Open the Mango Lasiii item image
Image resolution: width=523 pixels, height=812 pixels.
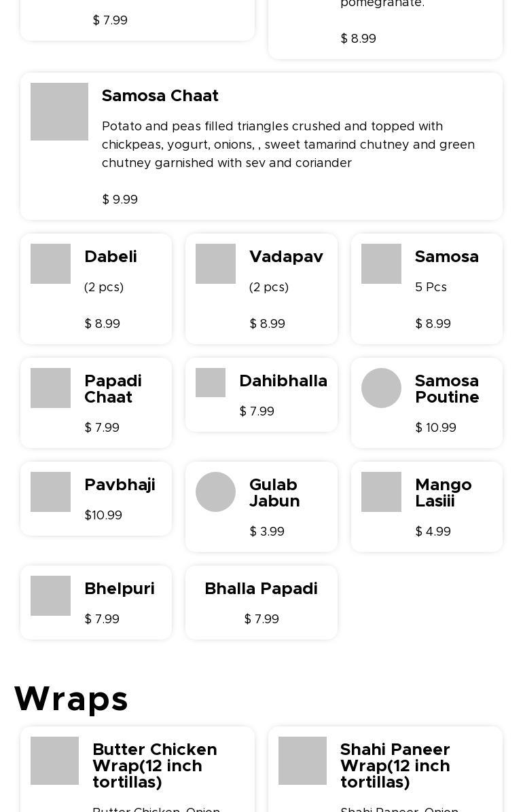[x=381, y=492]
